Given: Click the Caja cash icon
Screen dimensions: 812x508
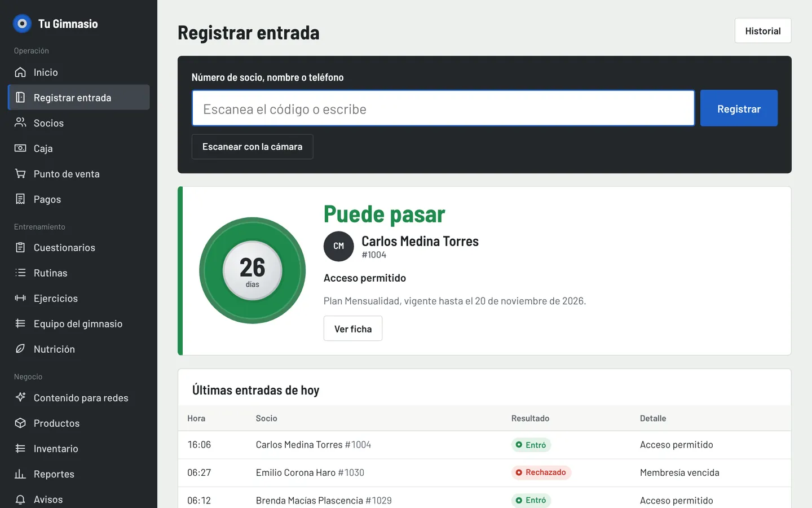Looking at the screenshot, I should [x=20, y=148].
